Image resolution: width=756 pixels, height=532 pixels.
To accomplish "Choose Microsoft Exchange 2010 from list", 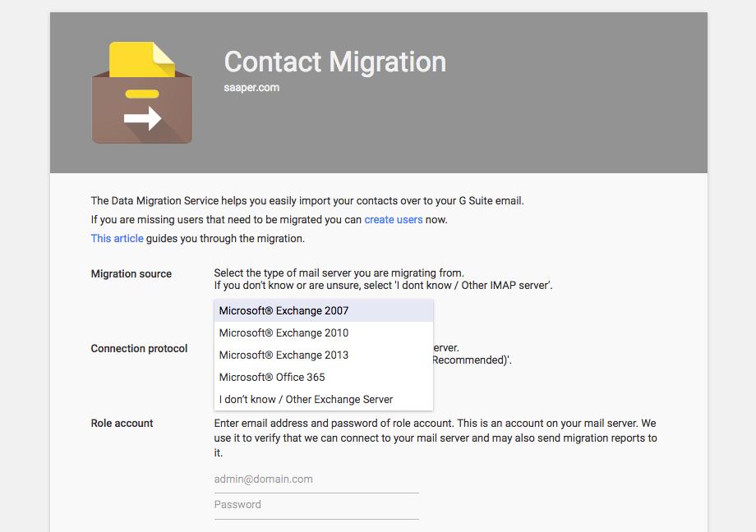I will (324, 333).
